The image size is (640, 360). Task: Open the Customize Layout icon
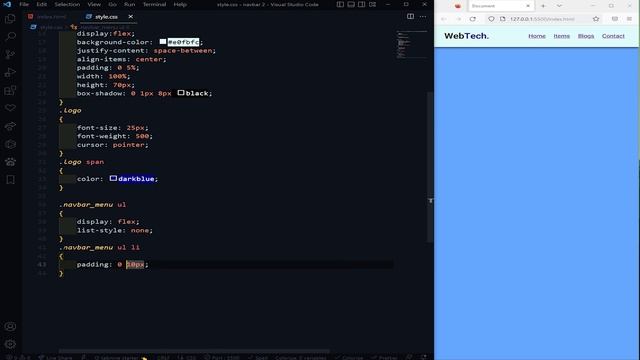click(373, 4)
